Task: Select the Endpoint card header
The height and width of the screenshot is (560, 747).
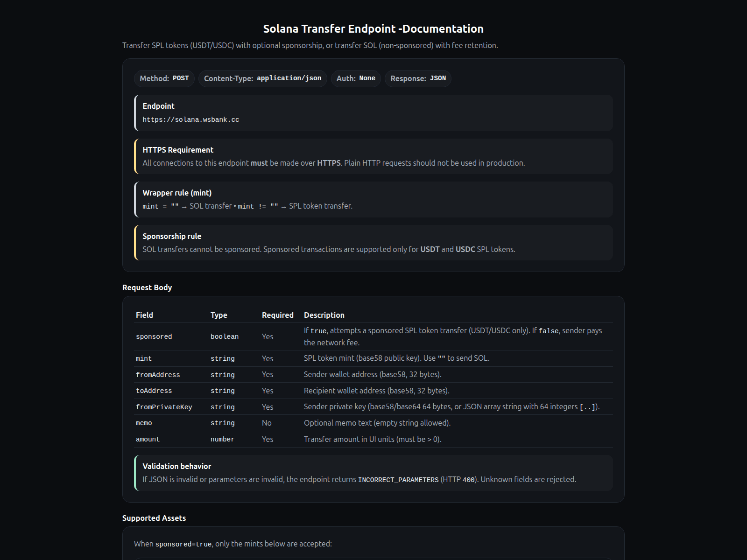Action: [x=159, y=106]
